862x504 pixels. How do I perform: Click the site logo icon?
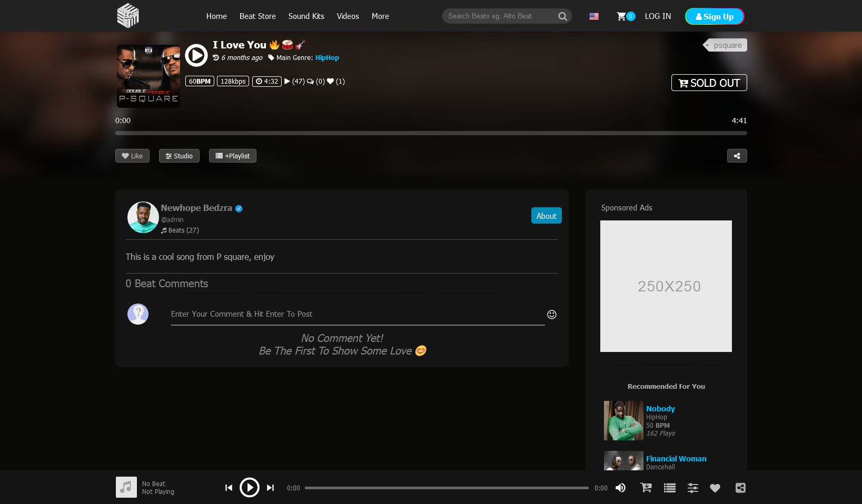point(128,16)
